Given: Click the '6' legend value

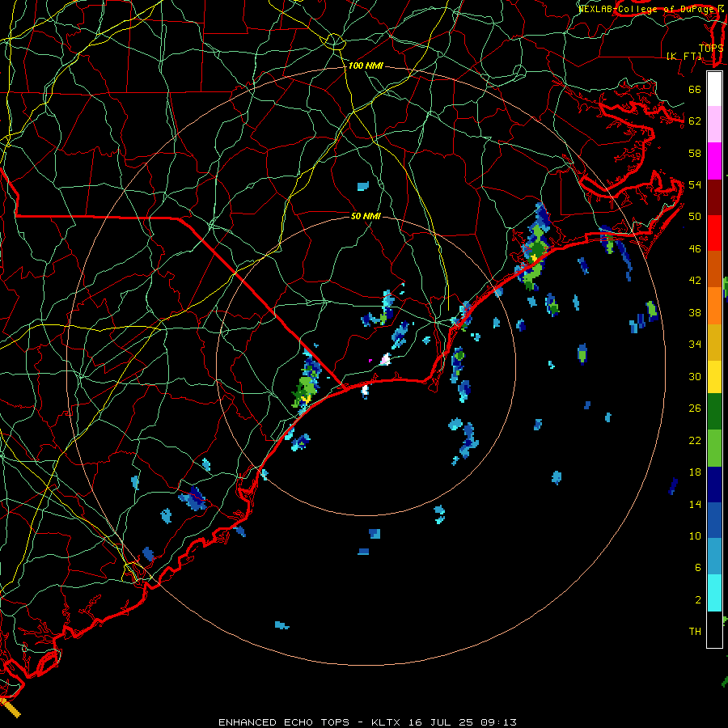Looking at the screenshot, I should click(698, 568).
